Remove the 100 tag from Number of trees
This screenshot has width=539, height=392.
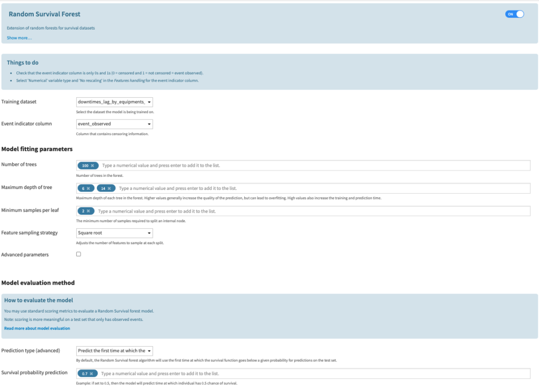(x=92, y=166)
